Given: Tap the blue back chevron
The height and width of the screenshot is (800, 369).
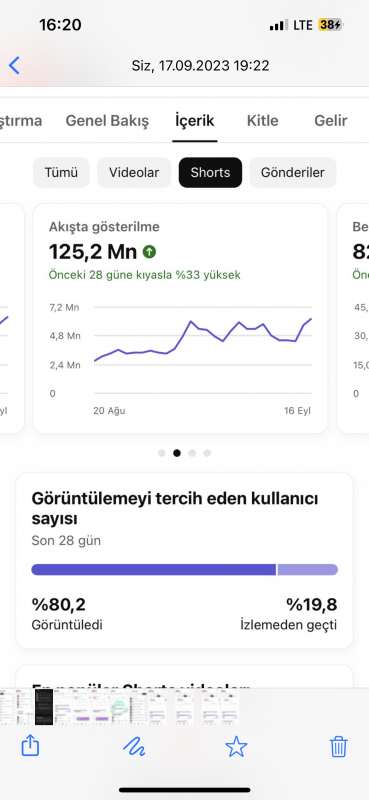Looking at the screenshot, I should pyautogui.click(x=14, y=65).
